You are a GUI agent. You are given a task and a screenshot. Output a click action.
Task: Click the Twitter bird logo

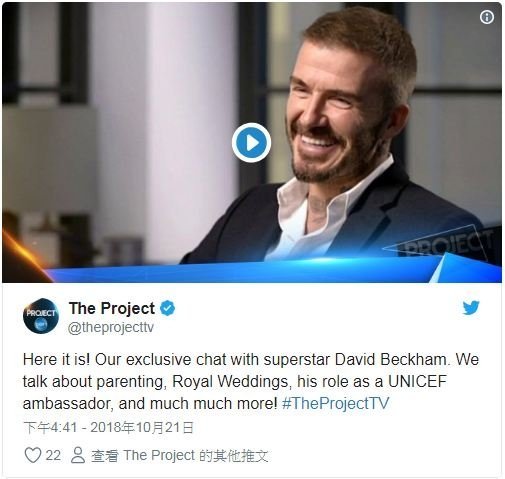click(x=471, y=308)
